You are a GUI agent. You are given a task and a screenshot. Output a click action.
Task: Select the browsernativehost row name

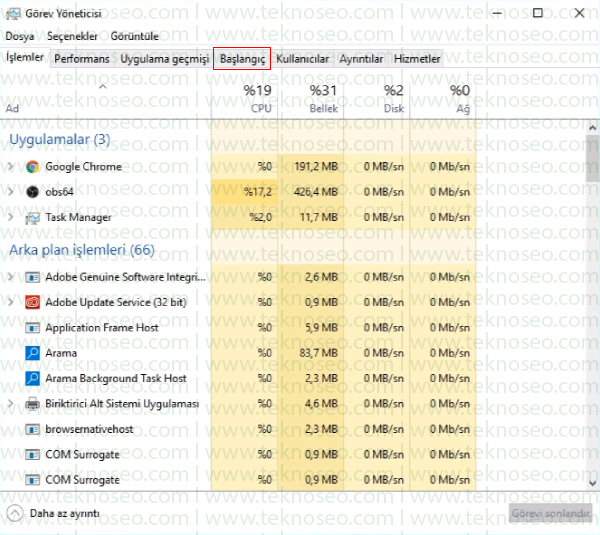click(x=89, y=429)
